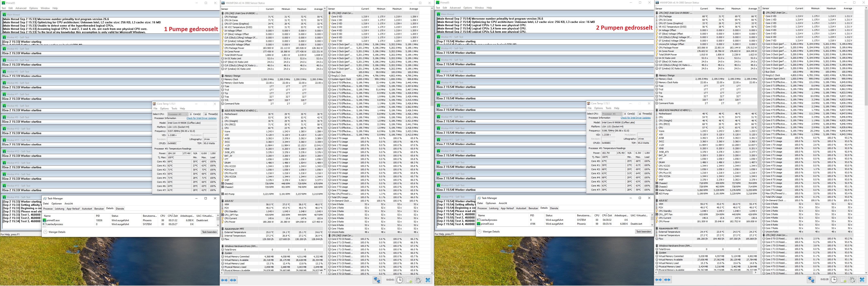
Task: Click blue X icon in HWiNFO timed 0:03:01
Action: (428, 280)
